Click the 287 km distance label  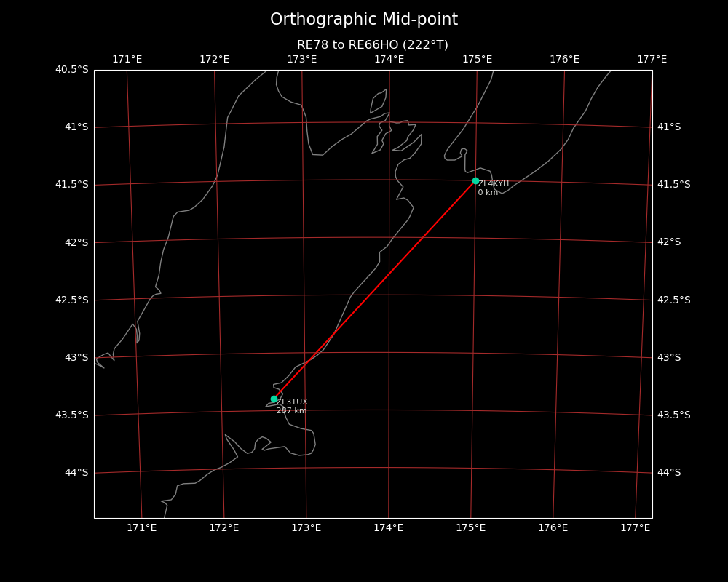point(291,411)
